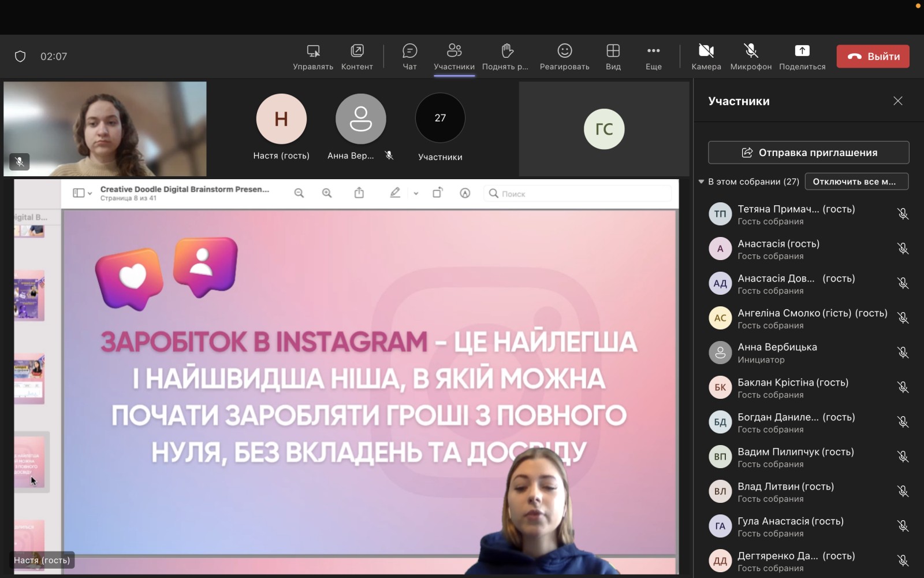
Task: Click the muted mic badge on self video
Action: click(19, 162)
